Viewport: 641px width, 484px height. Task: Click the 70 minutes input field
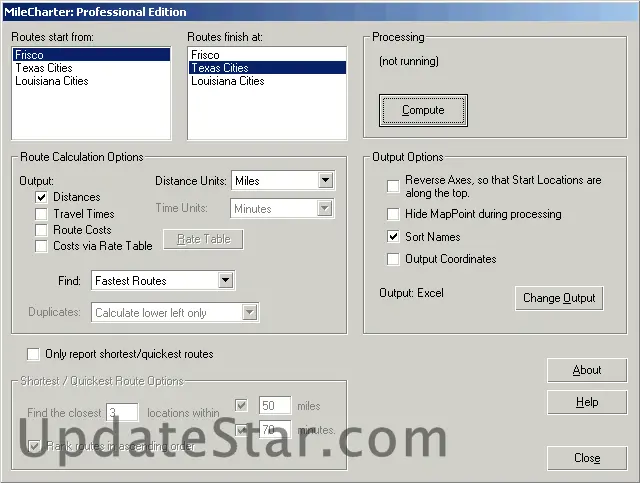coord(275,429)
